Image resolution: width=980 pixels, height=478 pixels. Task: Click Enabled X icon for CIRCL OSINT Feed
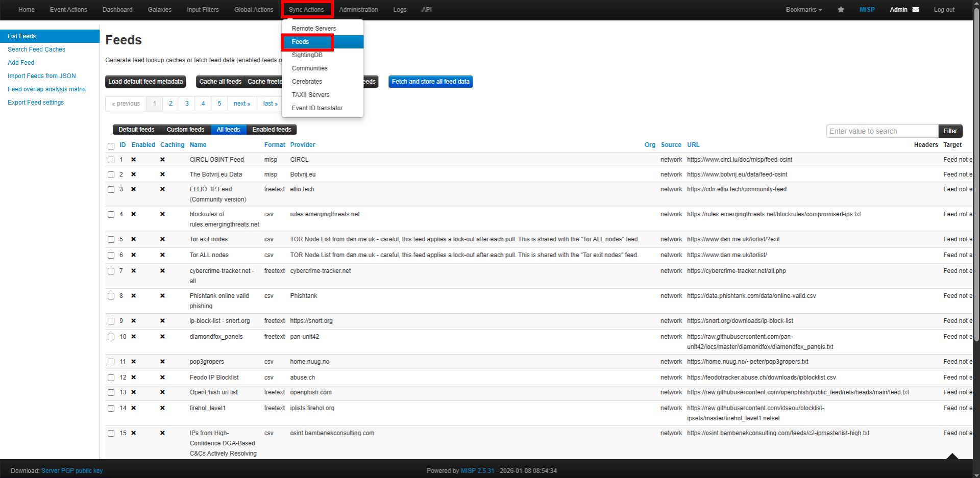134,160
